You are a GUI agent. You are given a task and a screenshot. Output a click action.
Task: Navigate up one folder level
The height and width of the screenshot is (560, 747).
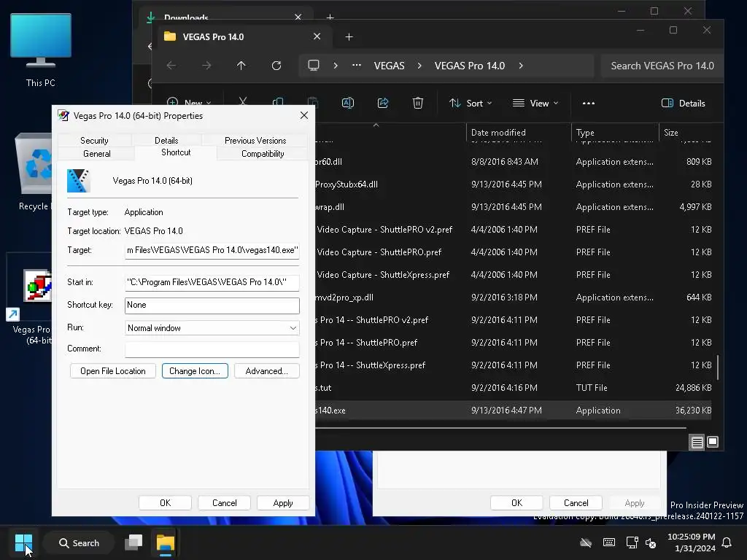tap(241, 66)
